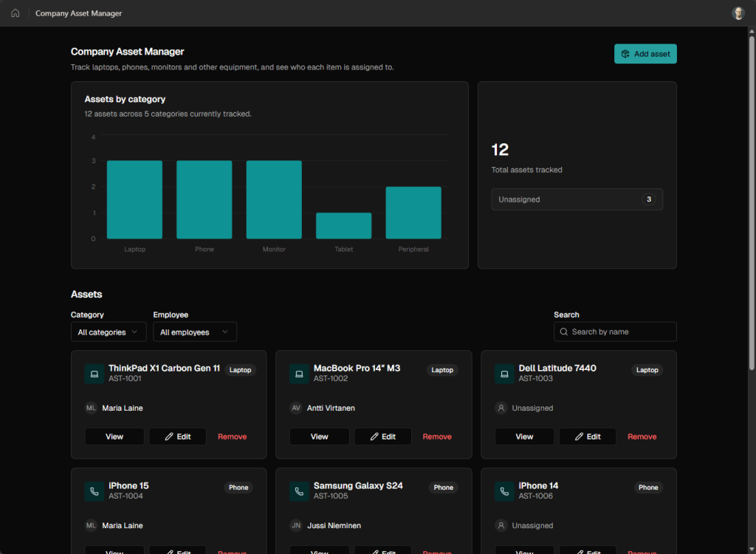Screen dimensions: 756x554
Task: Open the user profile avatar
Action: click(738, 13)
